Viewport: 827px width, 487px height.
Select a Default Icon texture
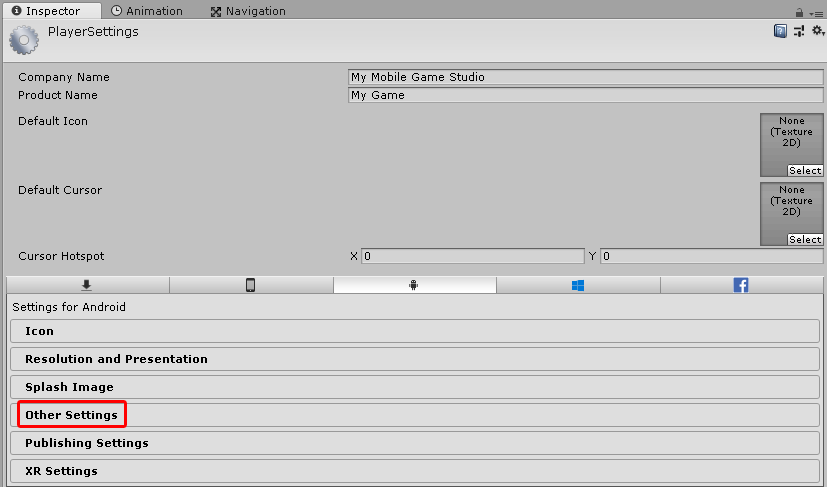(805, 170)
